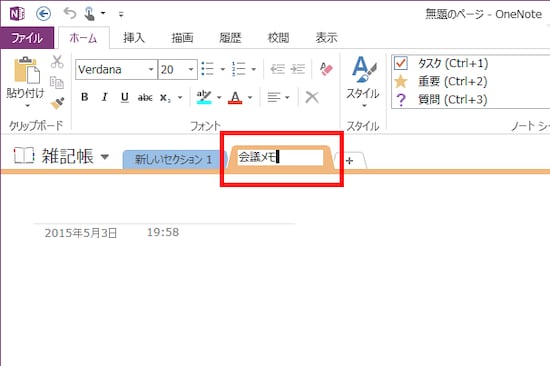Toggle Bold formatting
This screenshot has height=366, width=550.
(x=85, y=97)
